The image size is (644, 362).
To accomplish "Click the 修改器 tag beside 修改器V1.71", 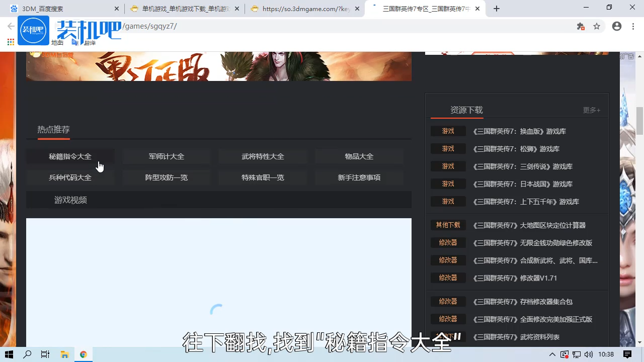I will coord(448,278).
